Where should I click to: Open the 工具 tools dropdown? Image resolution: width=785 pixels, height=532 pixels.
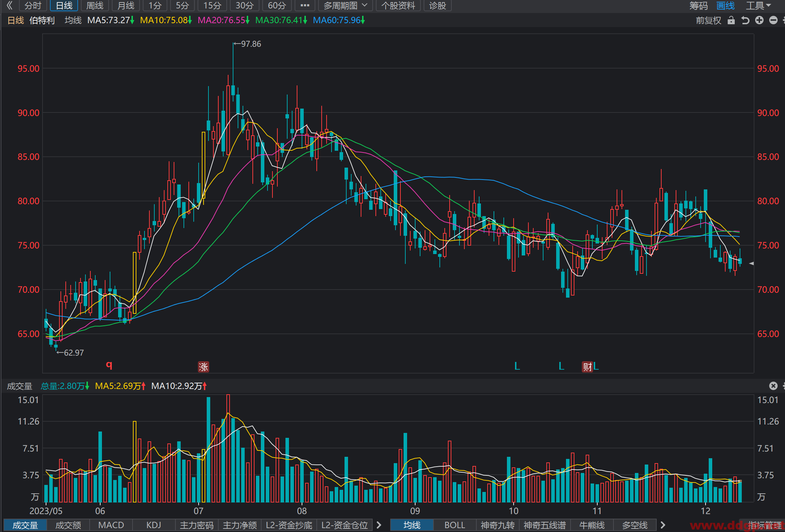[x=758, y=6]
